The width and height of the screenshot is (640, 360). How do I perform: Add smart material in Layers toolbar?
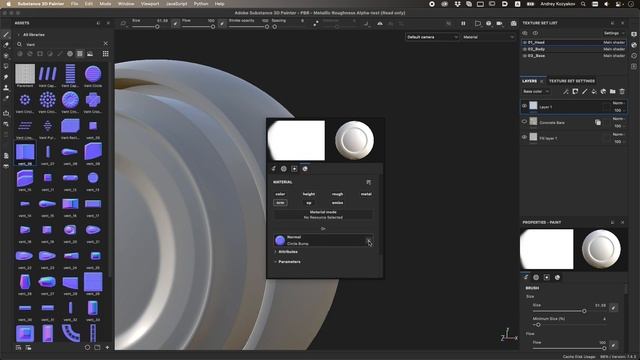(603, 91)
